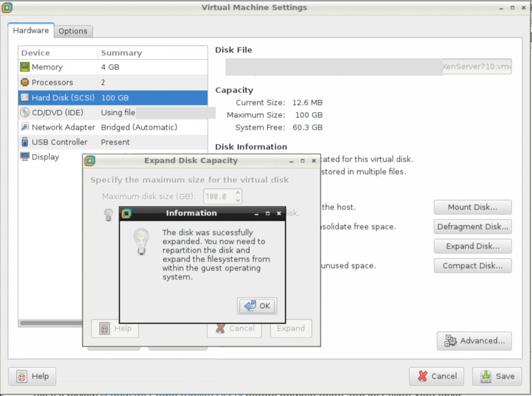This screenshot has height=396, width=532.
Task: Click the return-arrow icon on the OK button
Action: click(x=250, y=306)
